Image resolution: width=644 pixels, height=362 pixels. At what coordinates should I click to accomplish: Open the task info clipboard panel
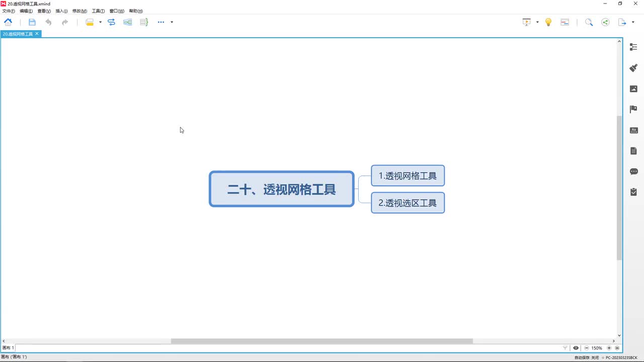coord(633,192)
